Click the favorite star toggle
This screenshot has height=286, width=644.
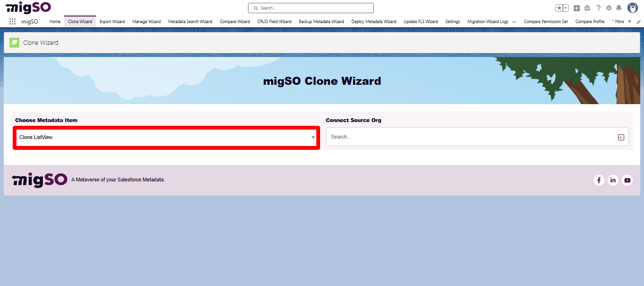559,8
